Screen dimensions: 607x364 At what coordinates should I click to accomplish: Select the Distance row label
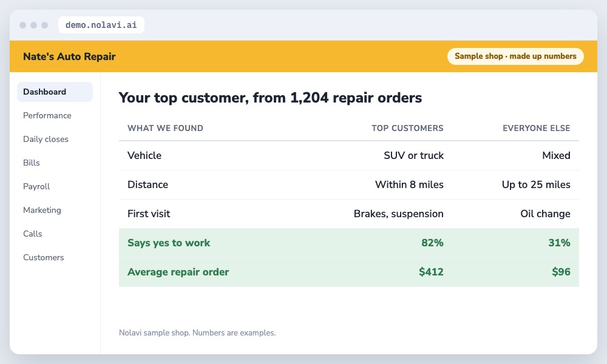click(x=148, y=184)
